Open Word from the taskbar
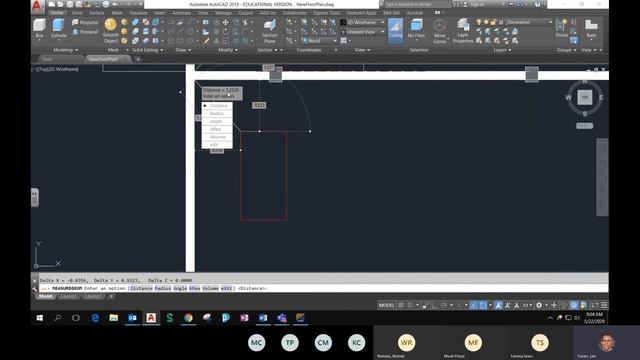 (x=263, y=318)
